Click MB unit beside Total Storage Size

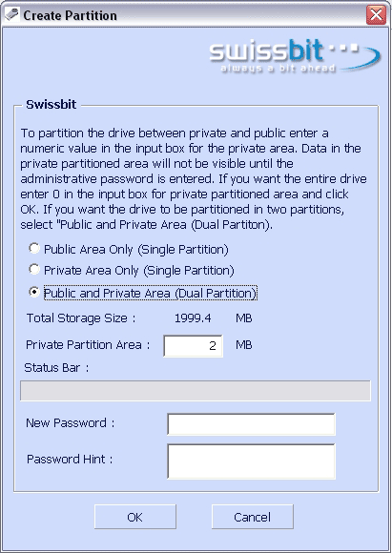pyautogui.click(x=244, y=318)
